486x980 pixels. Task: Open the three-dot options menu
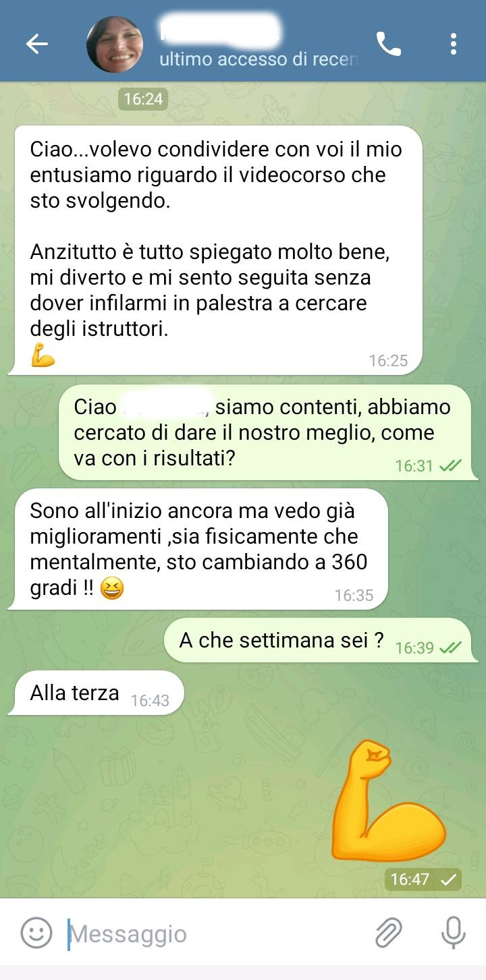[453, 45]
